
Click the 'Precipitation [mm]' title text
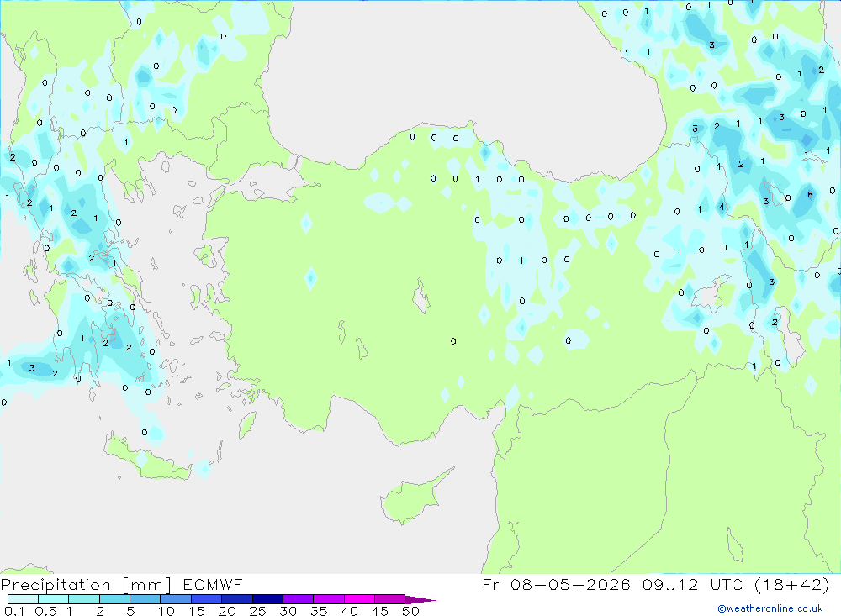point(86,584)
